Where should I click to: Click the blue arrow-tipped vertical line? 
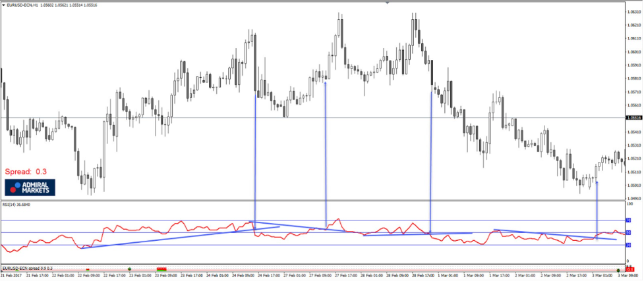(326, 151)
